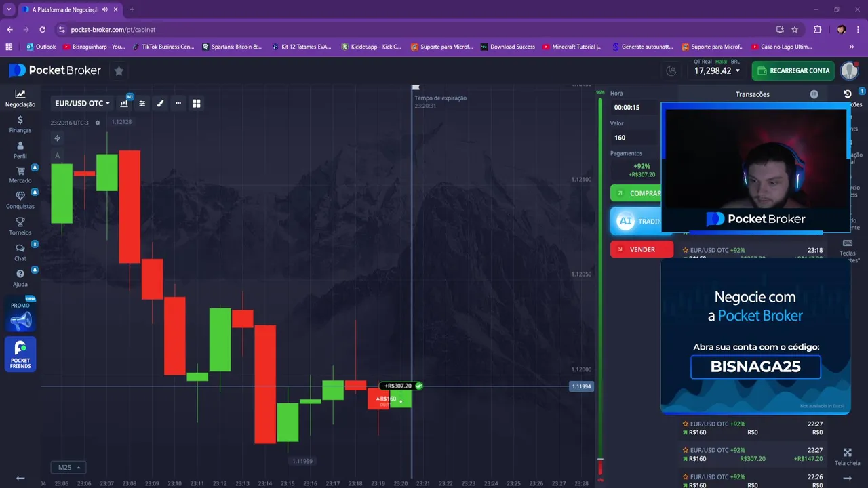Open the Chrome three-dot menu

(x=859, y=30)
